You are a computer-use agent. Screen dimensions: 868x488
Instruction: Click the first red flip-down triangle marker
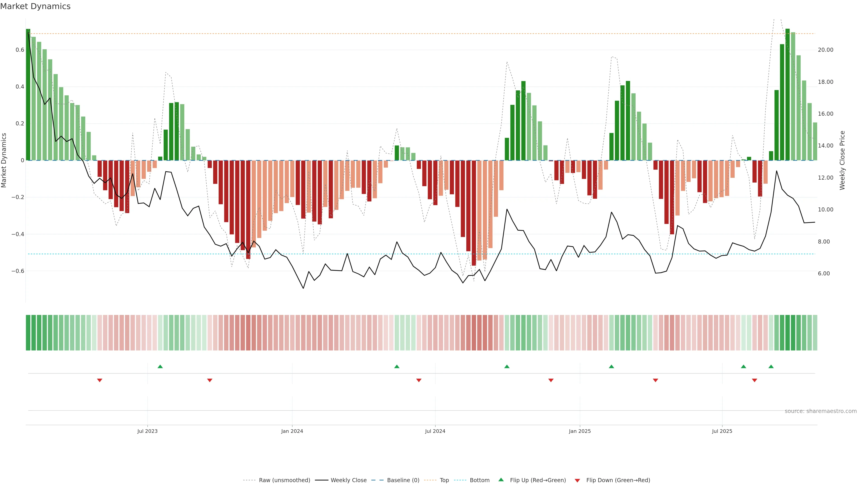pyautogui.click(x=99, y=380)
